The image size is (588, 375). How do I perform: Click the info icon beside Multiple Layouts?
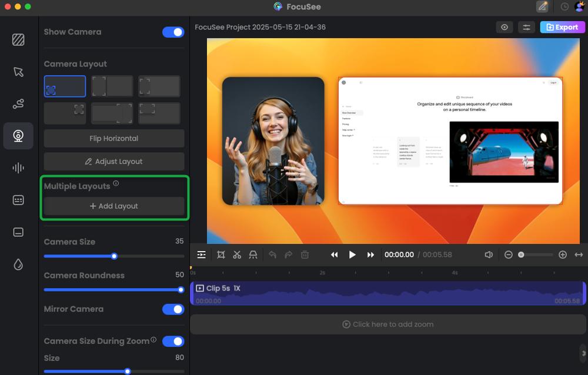click(116, 183)
